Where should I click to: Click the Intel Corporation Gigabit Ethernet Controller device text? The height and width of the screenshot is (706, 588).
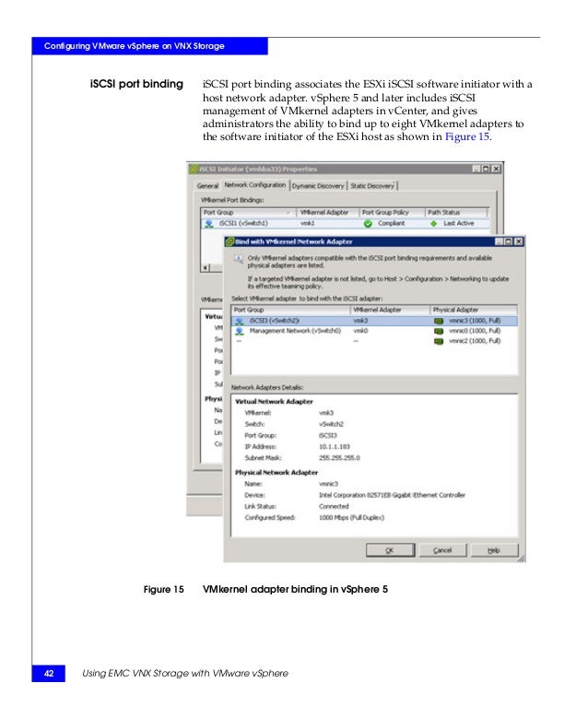(392, 495)
